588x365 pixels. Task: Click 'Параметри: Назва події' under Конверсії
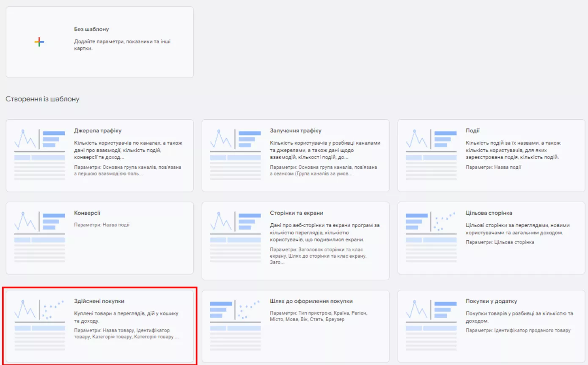tap(102, 225)
